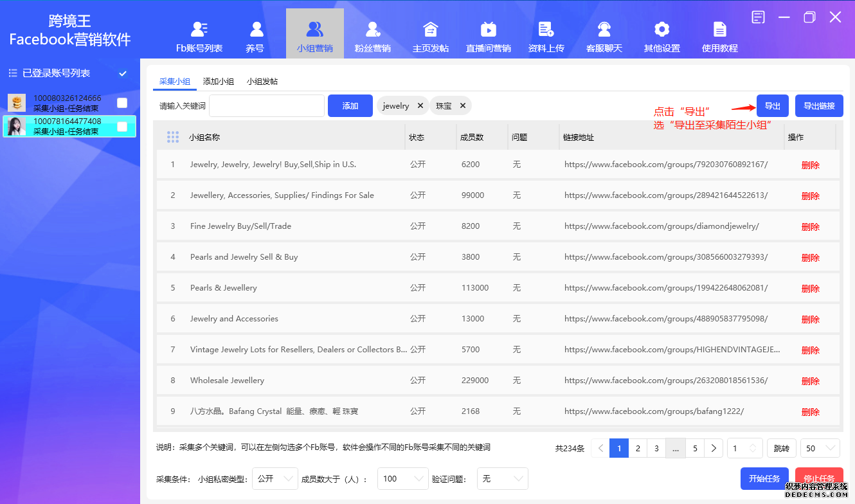Image resolution: width=855 pixels, height=504 pixels.
Task: Switch to the 小组发帖 tab
Action: pos(264,82)
